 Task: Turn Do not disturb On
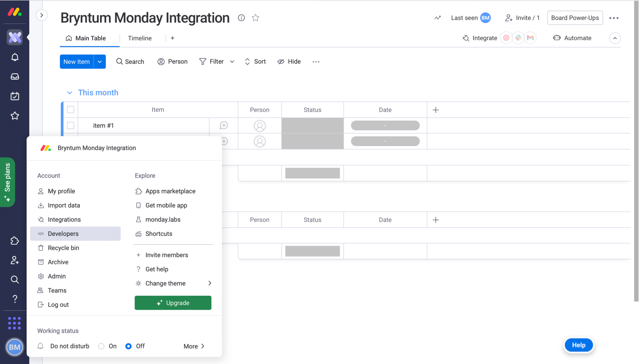(101, 346)
